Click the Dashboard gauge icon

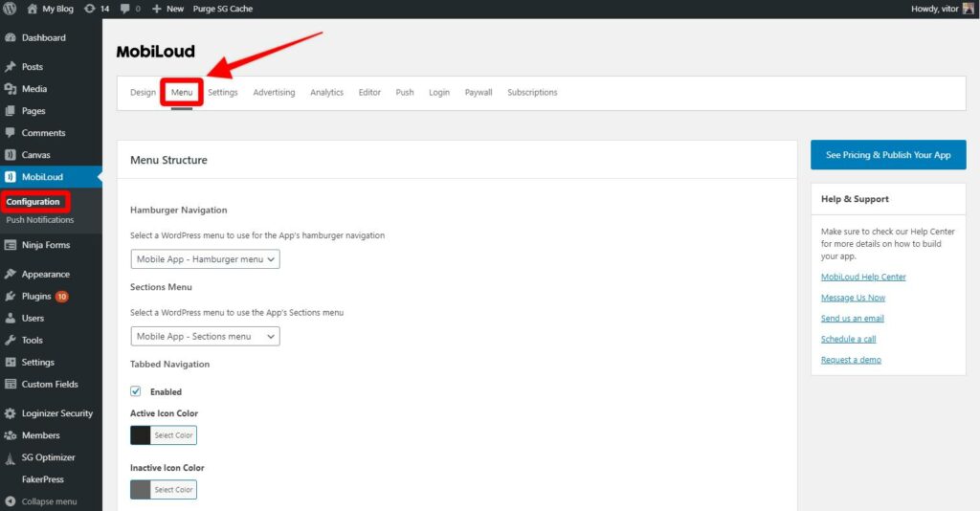coord(10,37)
